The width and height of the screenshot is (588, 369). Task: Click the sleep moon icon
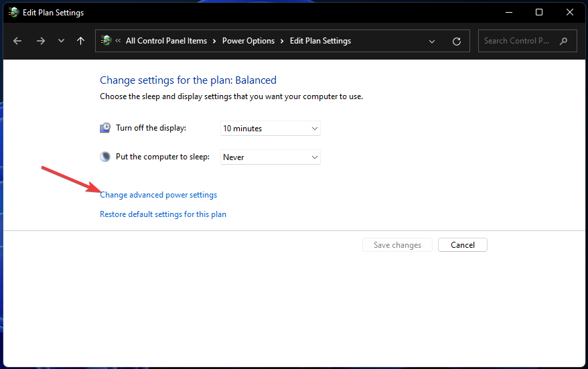pyautogui.click(x=105, y=157)
